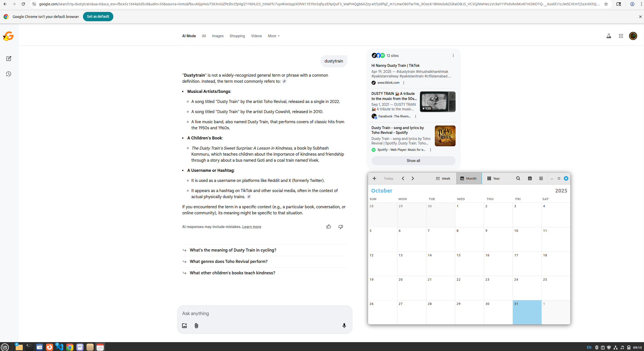Click the Show all sources button
Image resolution: width=644 pixels, height=351 pixels.
413,161
